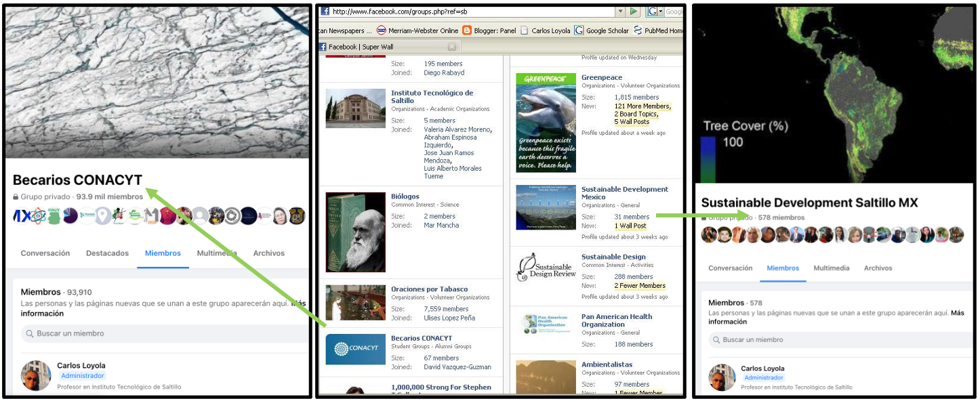Click the Darwin portrait thumbnail for Biólogos
980x401 pixels.
coord(356,232)
